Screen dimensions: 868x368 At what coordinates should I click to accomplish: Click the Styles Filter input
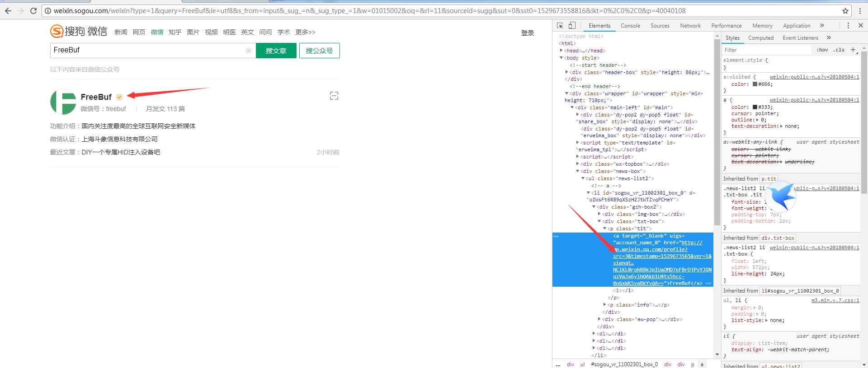[766, 50]
